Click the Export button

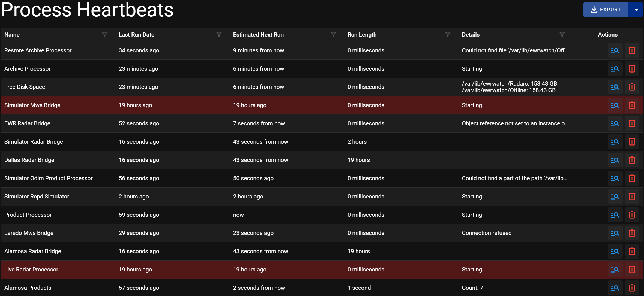tap(606, 10)
